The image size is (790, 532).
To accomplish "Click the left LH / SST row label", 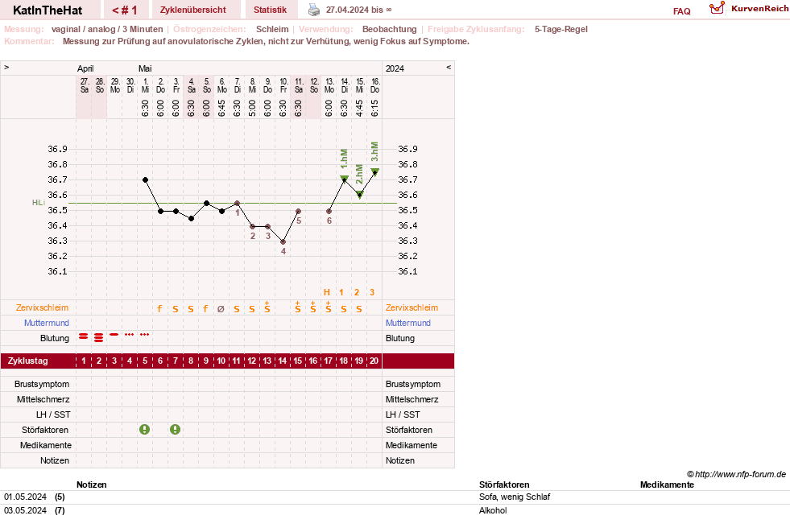I will pyautogui.click(x=53, y=414).
